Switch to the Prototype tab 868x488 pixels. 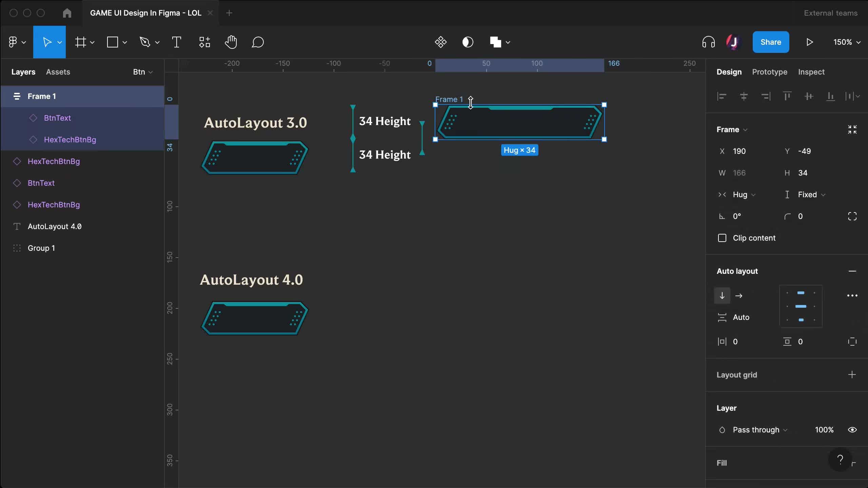769,72
